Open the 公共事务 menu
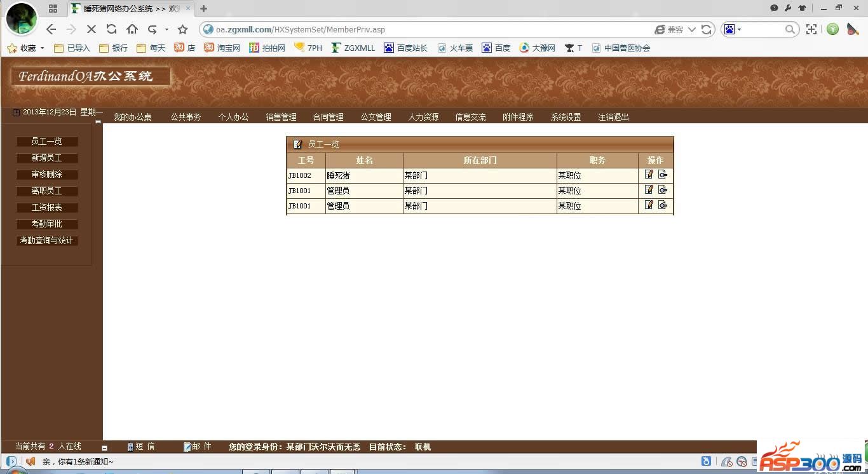The width and height of the screenshot is (868, 474). tap(186, 117)
